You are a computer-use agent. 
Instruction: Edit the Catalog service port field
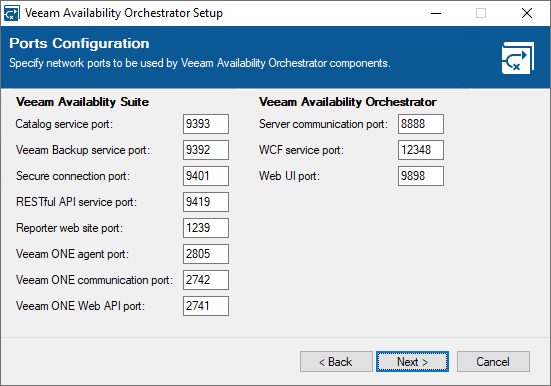point(206,124)
